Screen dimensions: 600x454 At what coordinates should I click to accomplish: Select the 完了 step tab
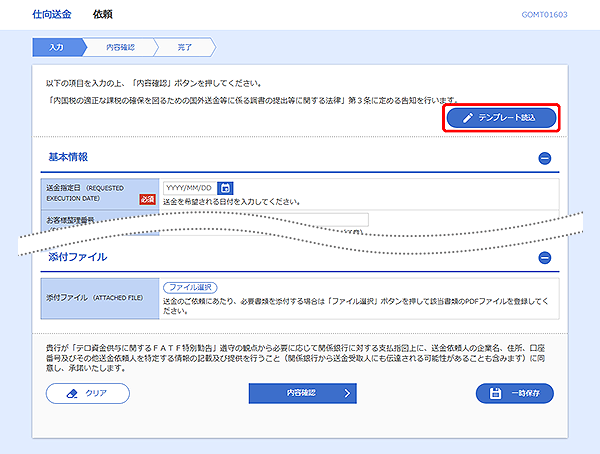(x=185, y=47)
